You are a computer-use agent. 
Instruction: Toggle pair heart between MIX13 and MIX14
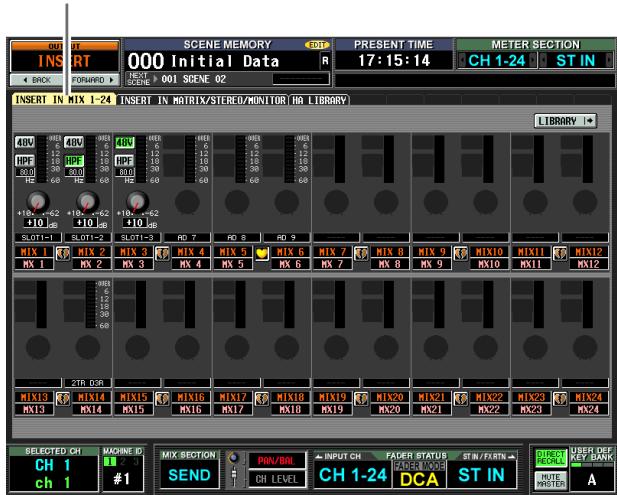click(63, 399)
